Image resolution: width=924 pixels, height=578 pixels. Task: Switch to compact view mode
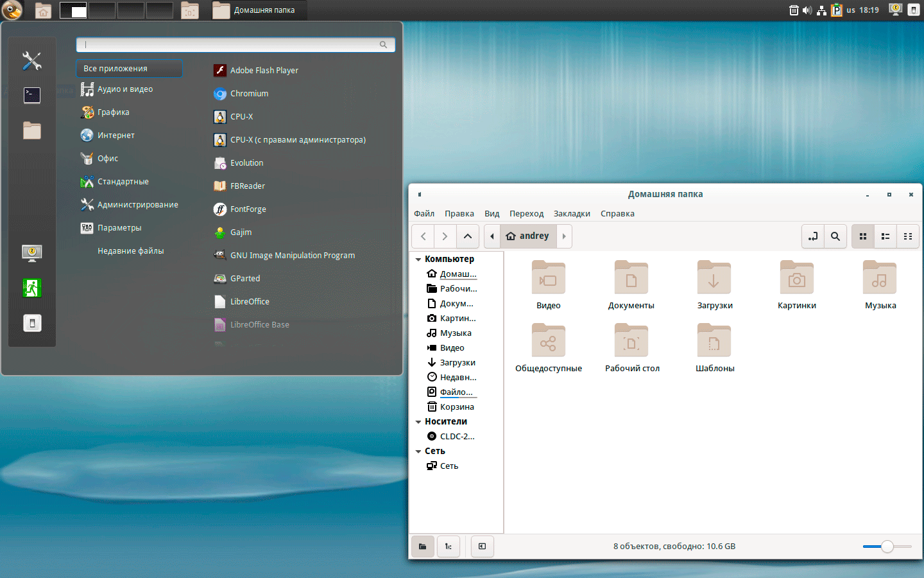(908, 236)
